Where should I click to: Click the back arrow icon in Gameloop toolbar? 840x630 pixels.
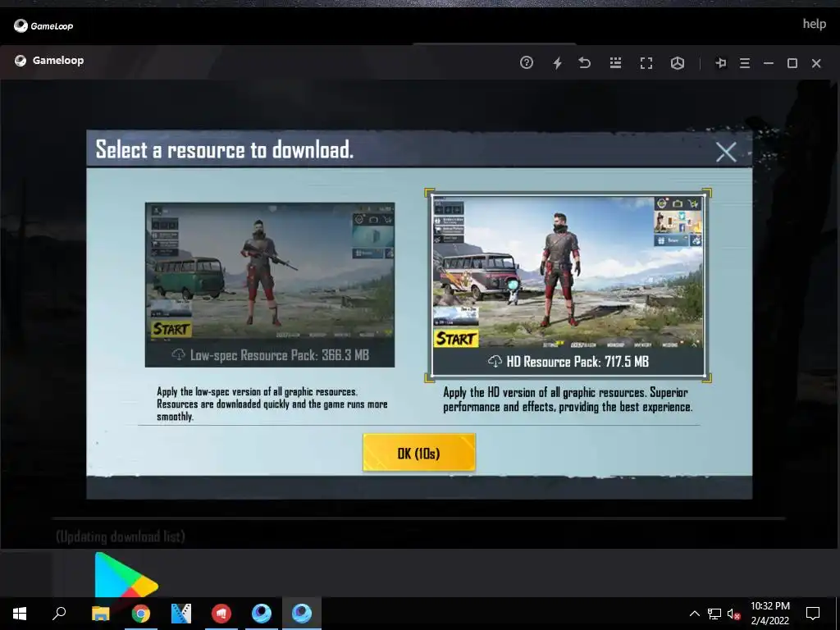[x=584, y=62]
